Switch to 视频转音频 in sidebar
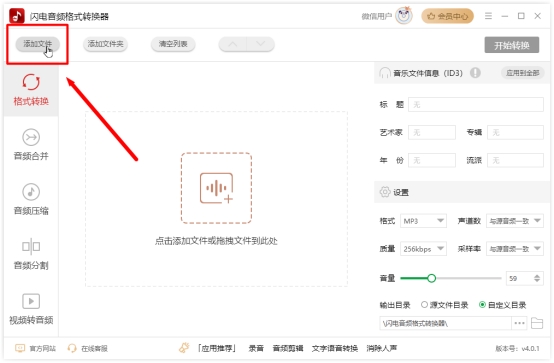 tap(31, 309)
